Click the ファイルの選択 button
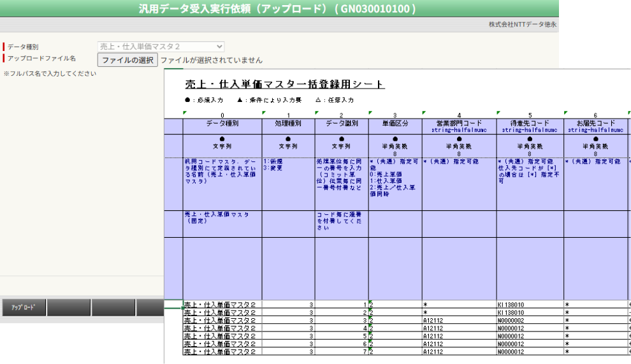Screen dimensions: 631x364 coord(127,60)
